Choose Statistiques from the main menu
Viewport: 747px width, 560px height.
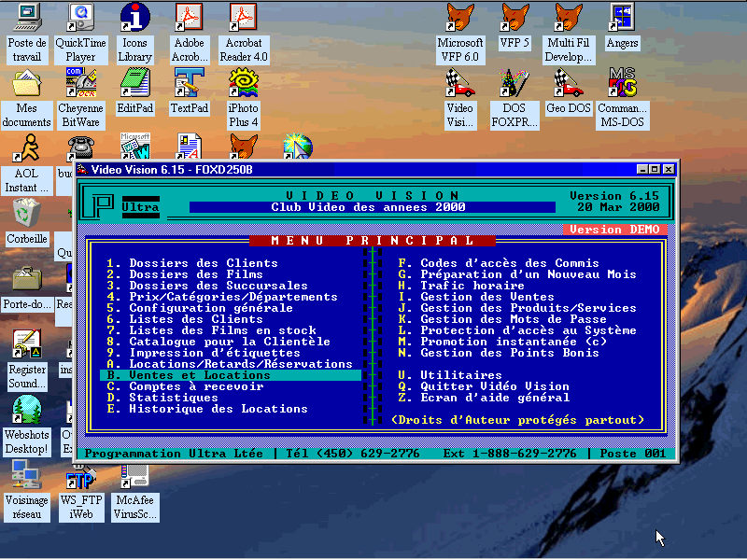tap(173, 398)
